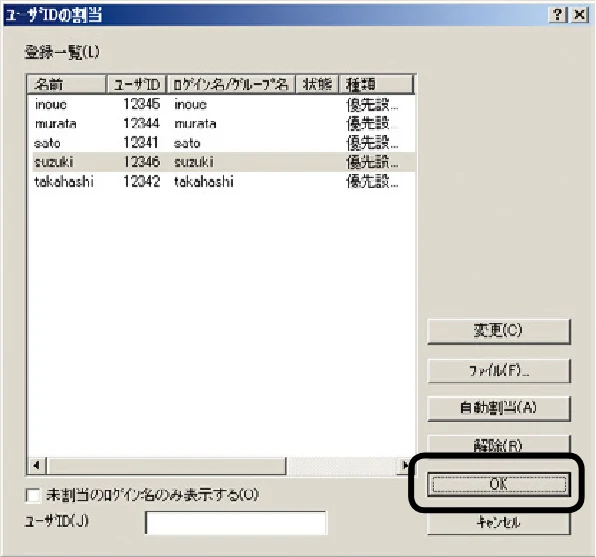Click the 解除(R) button
Image resolution: width=596 pixels, height=557 pixels.
[x=499, y=444]
